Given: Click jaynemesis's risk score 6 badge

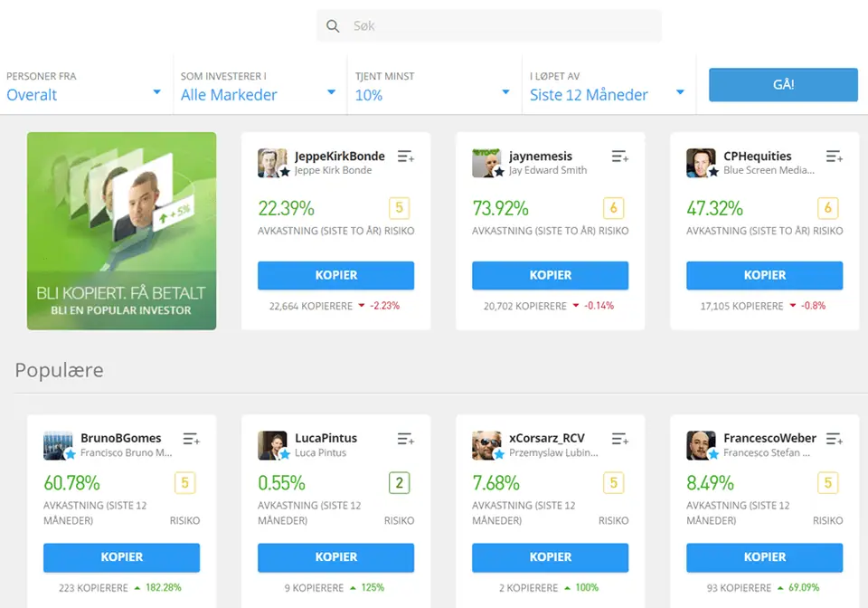Looking at the screenshot, I should (613, 208).
